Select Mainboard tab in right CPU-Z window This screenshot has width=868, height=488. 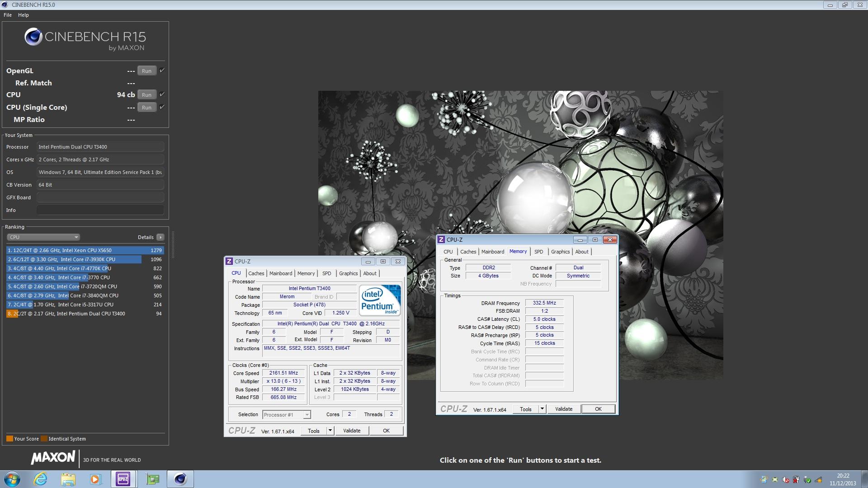493,252
